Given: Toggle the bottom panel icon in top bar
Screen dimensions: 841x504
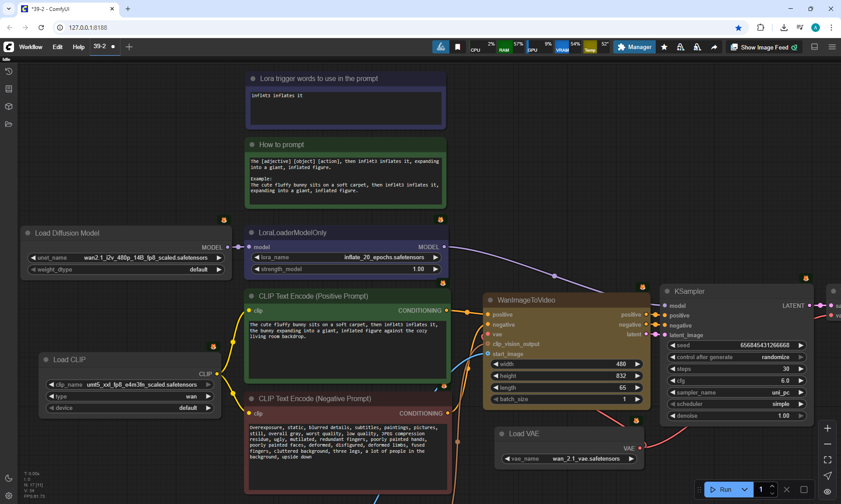Looking at the screenshot, I should pos(815,47).
